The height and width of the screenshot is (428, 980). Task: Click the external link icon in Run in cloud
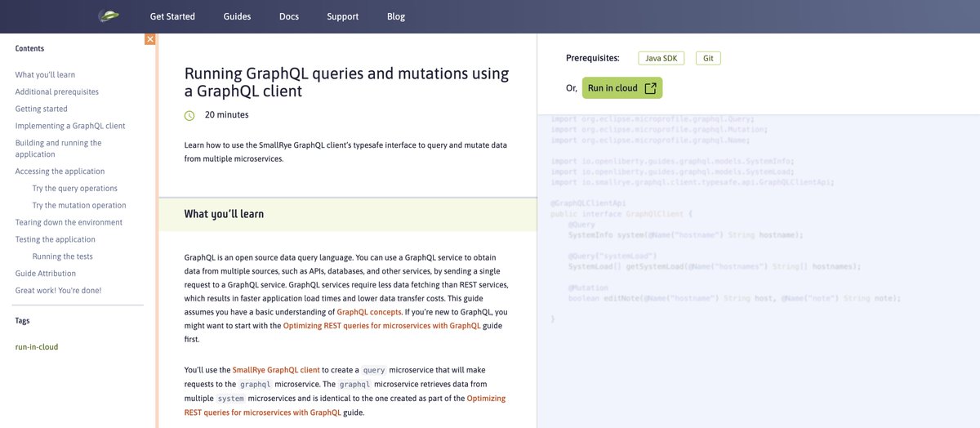point(650,88)
